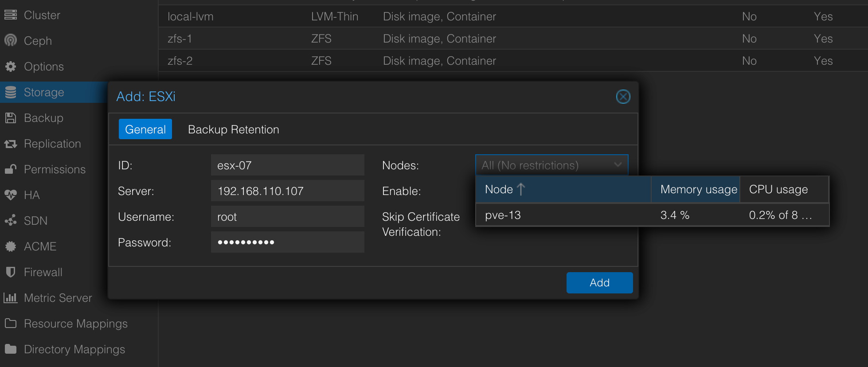
Task: Open the Cluster section
Action: [x=42, y=15]
